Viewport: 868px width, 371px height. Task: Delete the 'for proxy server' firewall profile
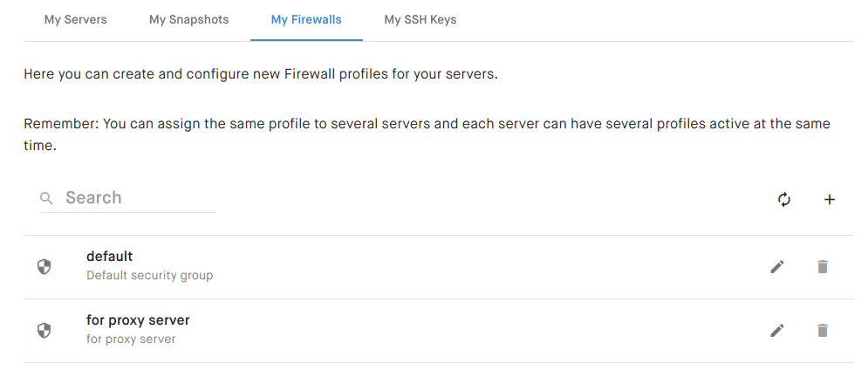pyautogui.click(x=823, y=331)
